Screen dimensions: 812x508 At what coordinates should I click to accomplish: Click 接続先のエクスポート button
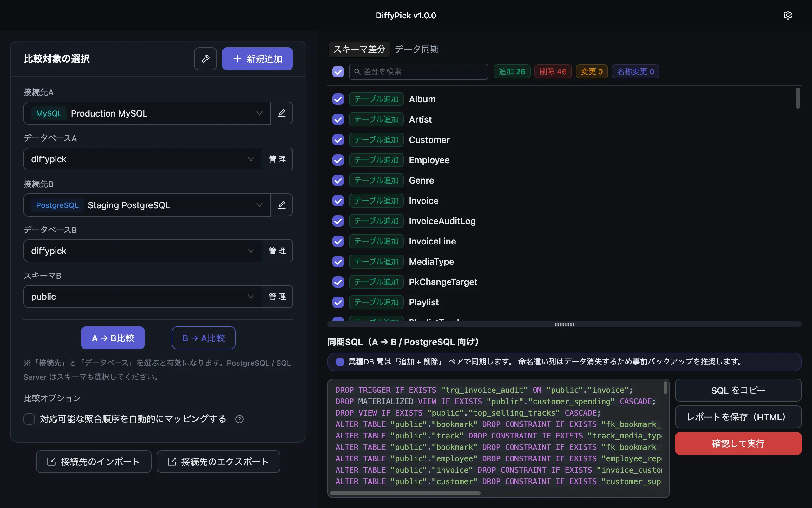(x=219, y=462)
